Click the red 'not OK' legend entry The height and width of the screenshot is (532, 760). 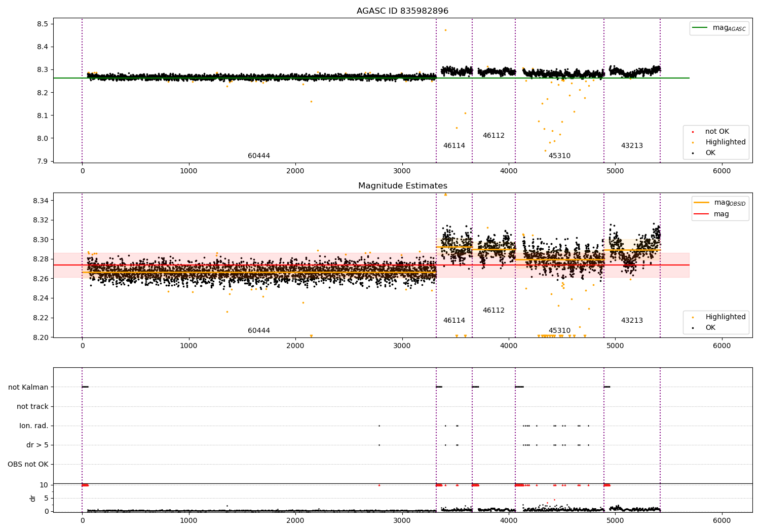tap(716, 132)
